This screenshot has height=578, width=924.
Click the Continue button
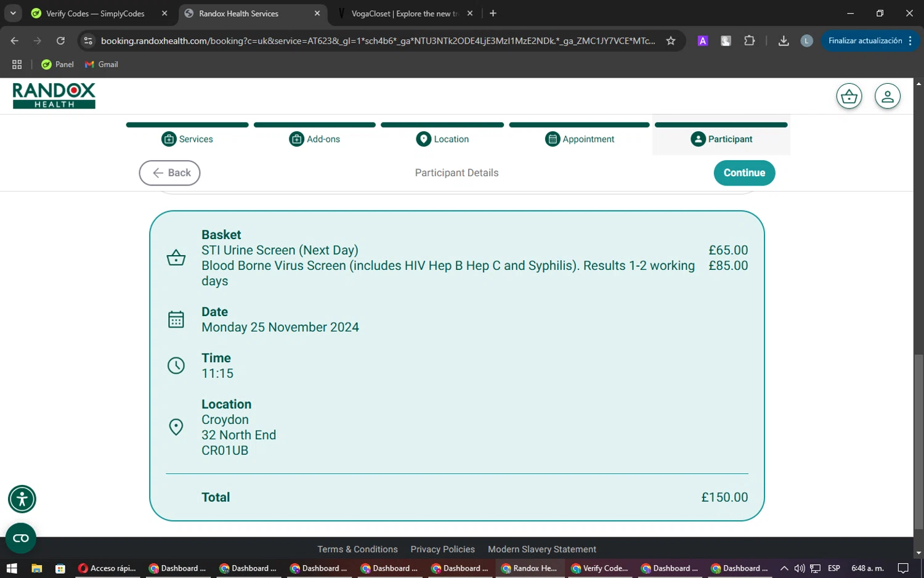point(744,173)
